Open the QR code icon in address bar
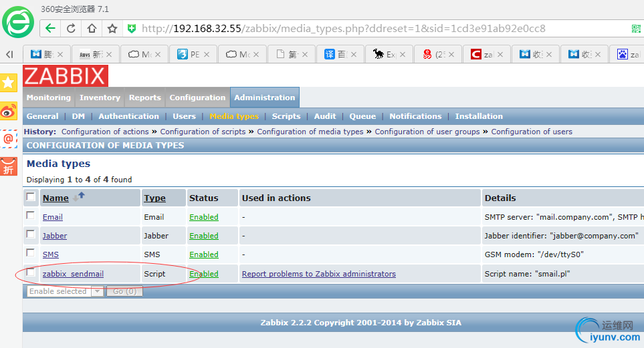This screenshot has width=644, height=348. [636, 28]
